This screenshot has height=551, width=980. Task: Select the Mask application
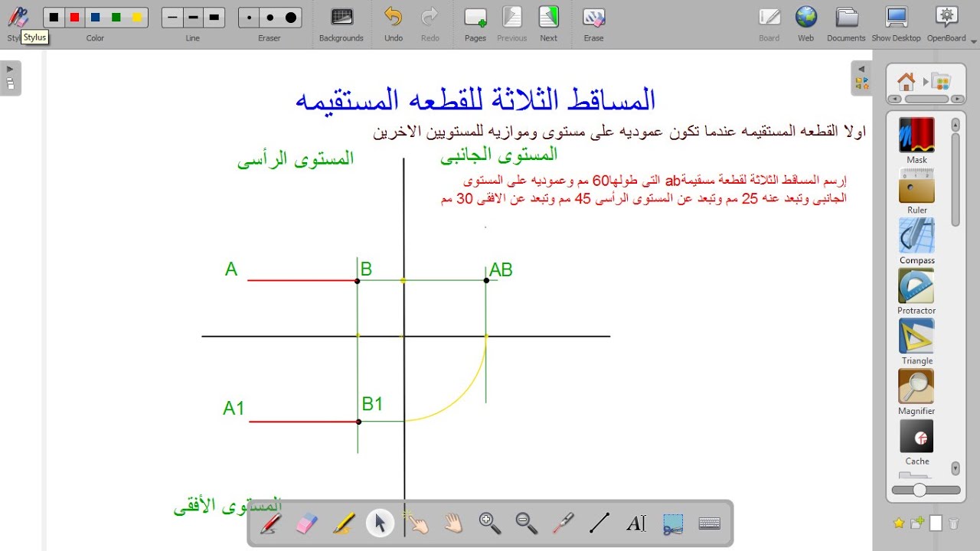pos(916,136)
